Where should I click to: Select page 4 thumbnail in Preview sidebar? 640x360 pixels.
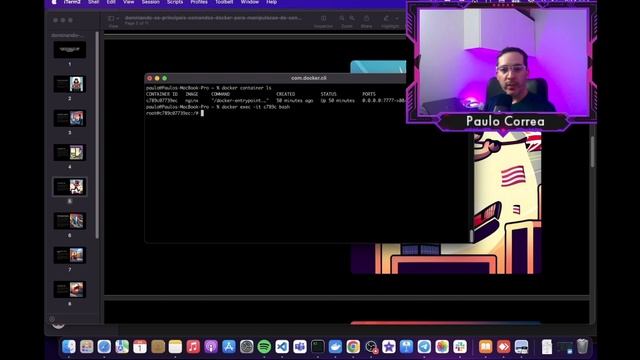pos(69,152)
